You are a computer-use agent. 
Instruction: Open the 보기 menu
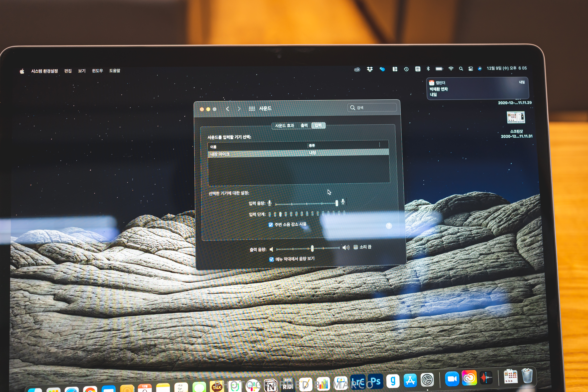pos(82,71)
